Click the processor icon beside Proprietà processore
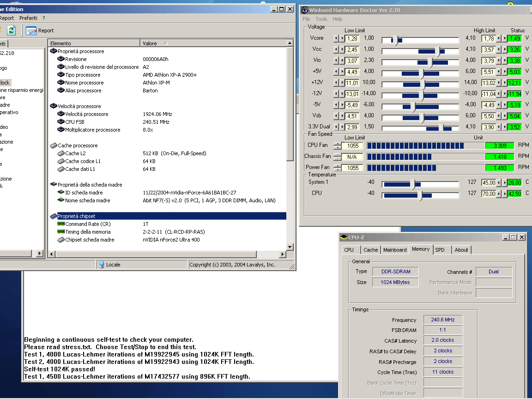This screenshot has width=532, height=399. pyautogui.click(x=53, y=51)
